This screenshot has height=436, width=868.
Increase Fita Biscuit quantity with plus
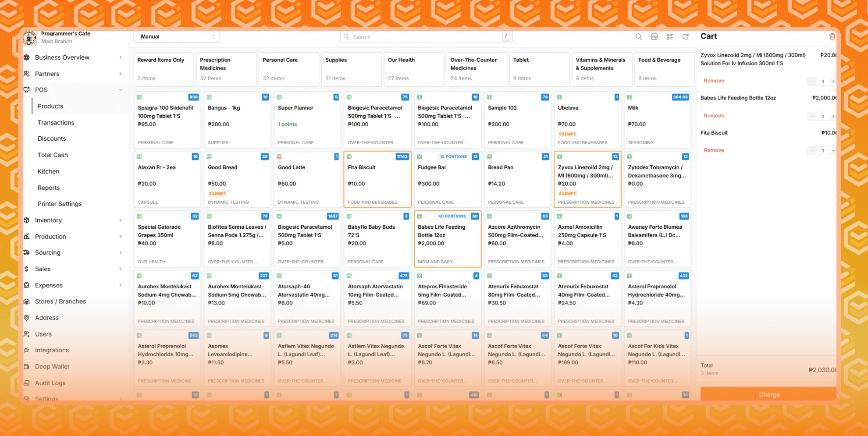pyautogui.click(x=833, y=151)
